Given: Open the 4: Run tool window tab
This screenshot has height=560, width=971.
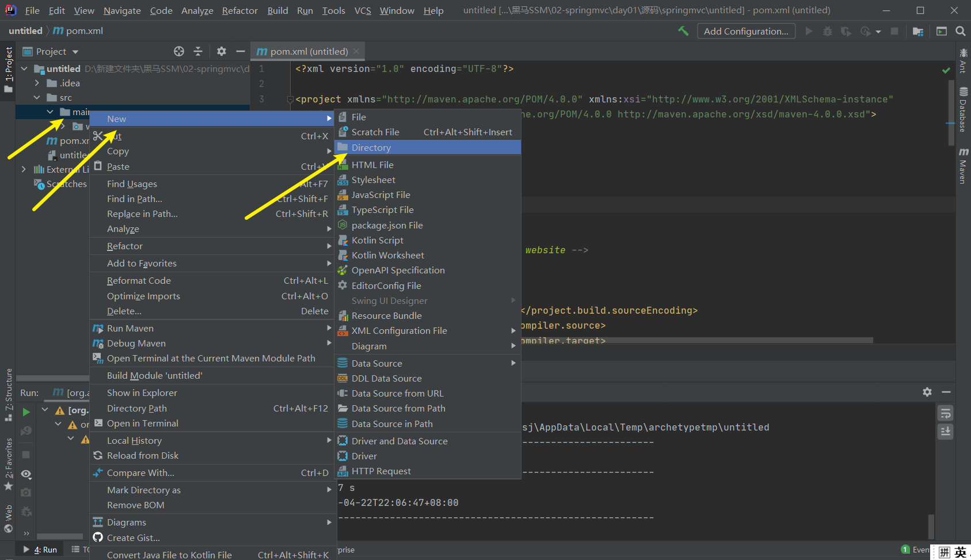Looking at the screenshot, I should point(40,550).
